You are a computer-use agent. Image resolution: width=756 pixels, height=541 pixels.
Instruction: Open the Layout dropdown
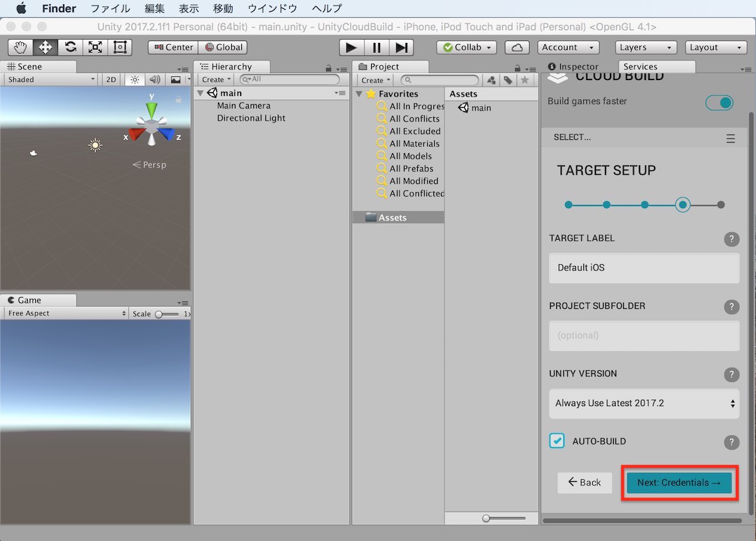716,47
